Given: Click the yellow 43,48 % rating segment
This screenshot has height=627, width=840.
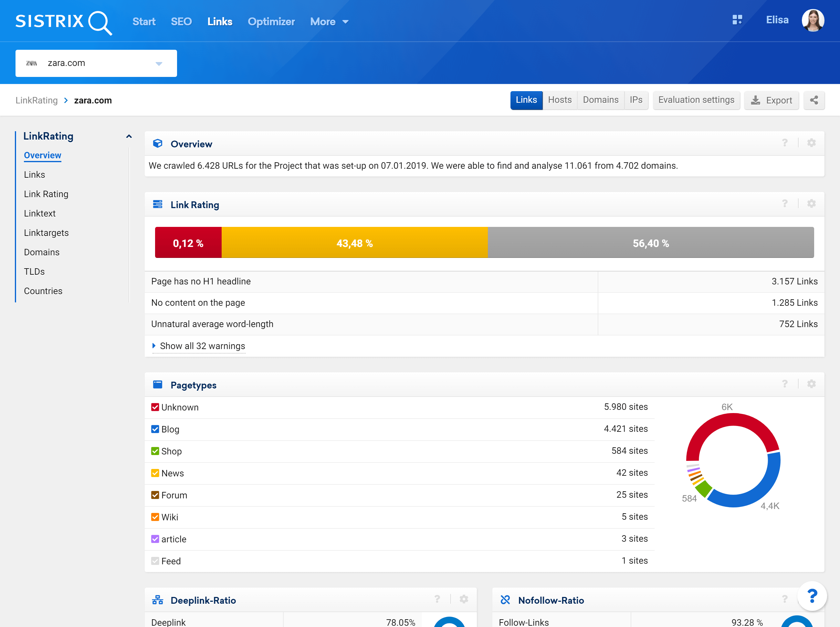Looking at the screenshot, I should 354,242.
